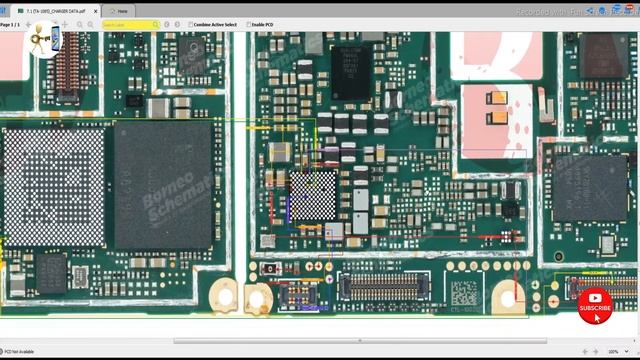Click the app icon at top-left corner
Image resolution: width=640 pixels, height=360 pixels.
tap(3, 11)
